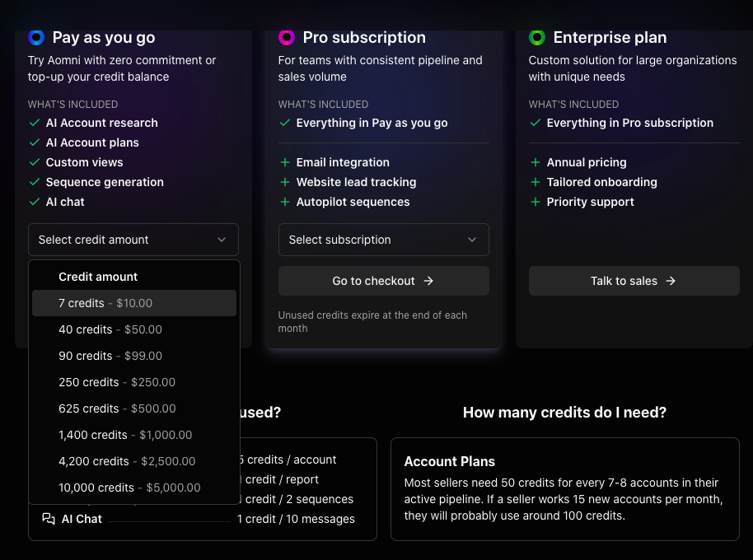The height and width of the screenshot is (560, 753).
Task: Click the Pay as you go blue circle icon
Action: pyautogui.click(x=36, y=37)
